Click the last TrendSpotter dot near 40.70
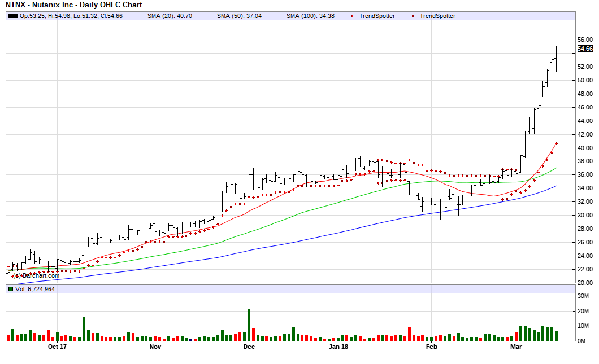 point(556,143)
